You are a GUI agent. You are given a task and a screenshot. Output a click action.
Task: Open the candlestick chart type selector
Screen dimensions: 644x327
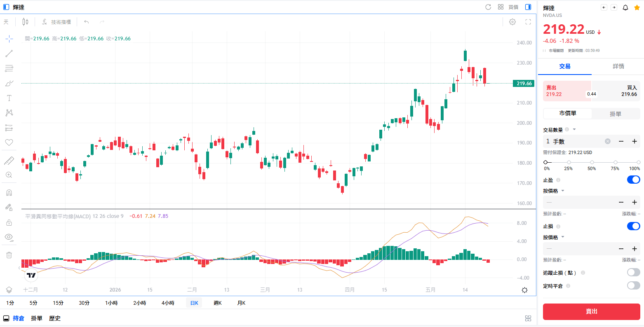tap(25, 22)
